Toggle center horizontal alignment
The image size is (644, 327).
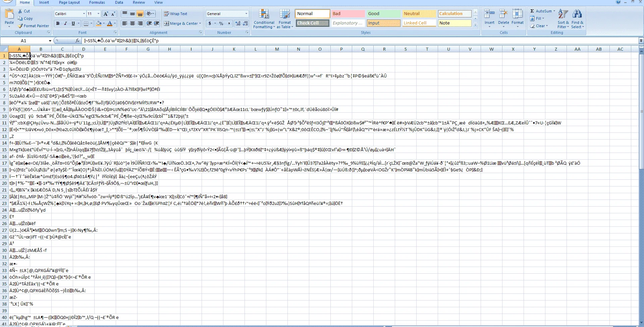click(x=132, y=23)
